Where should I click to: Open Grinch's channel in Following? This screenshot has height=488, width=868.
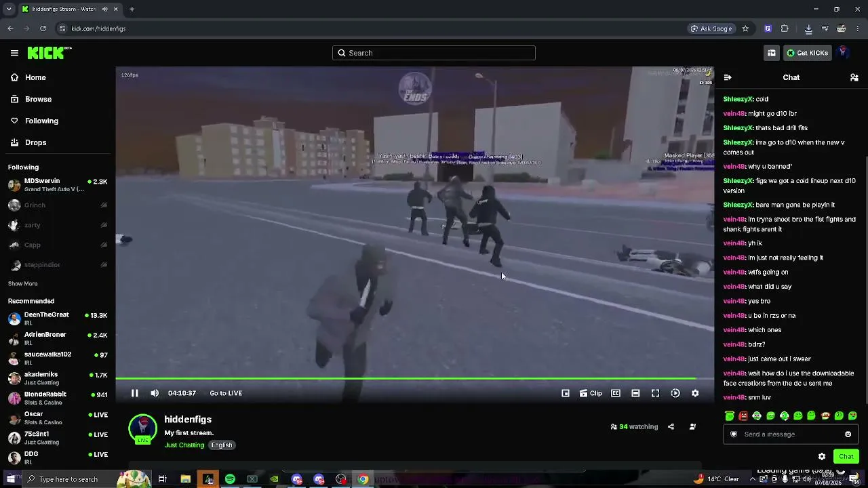(58, 205)
